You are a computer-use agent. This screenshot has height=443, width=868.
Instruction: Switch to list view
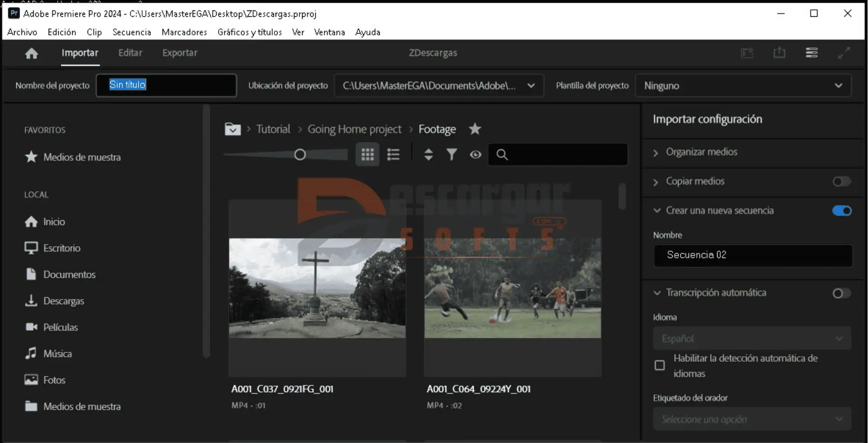(x=393, y=155)
